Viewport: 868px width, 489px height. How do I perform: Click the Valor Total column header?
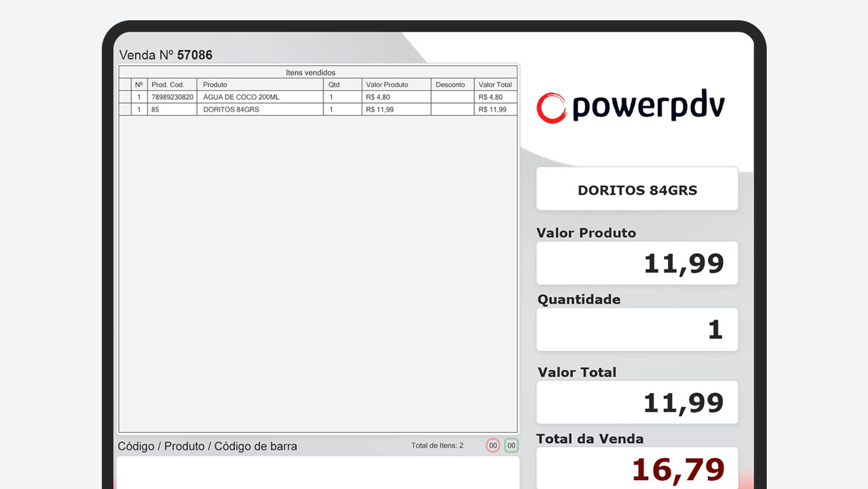pyautogui.click(x=495, y=84)
